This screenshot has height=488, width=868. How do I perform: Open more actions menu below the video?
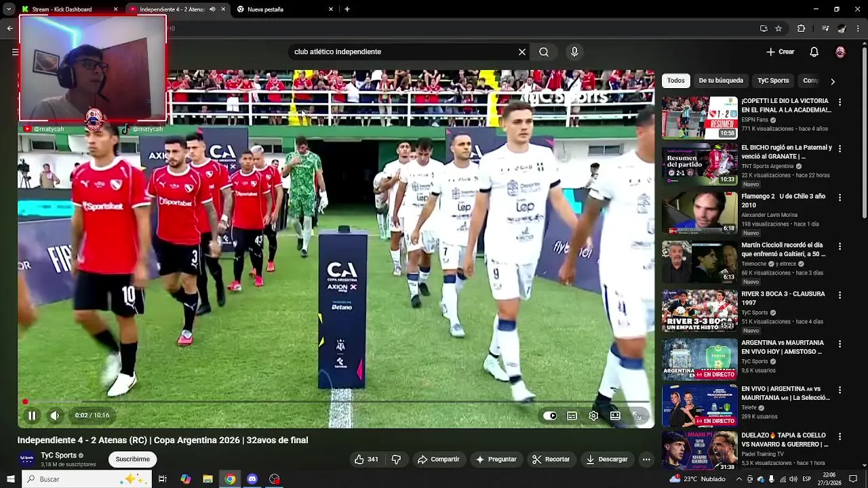646,460
